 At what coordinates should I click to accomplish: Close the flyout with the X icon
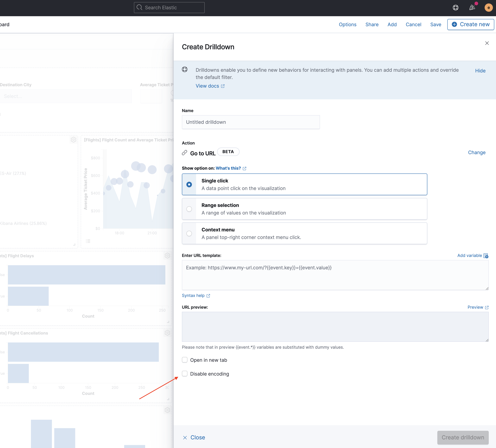[x=487, y=43]
